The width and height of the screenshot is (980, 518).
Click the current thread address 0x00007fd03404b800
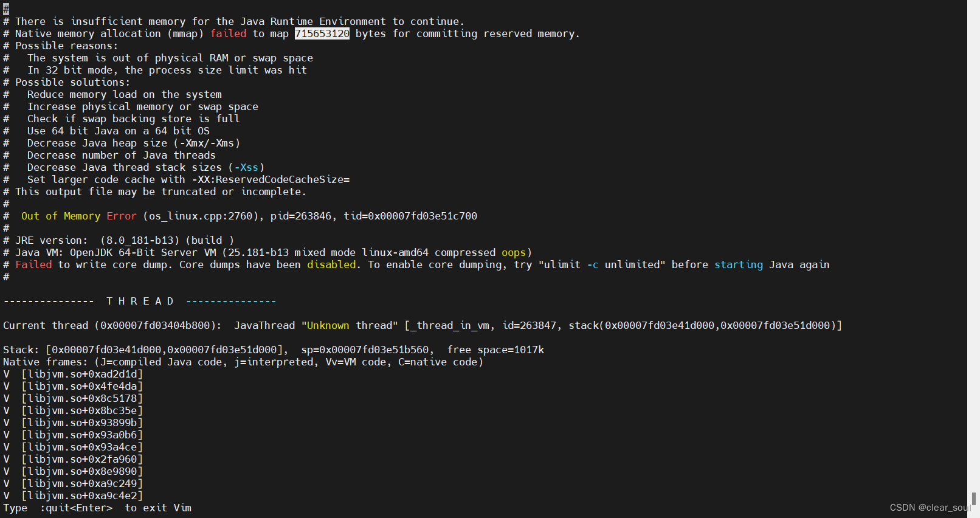[155, 325]
